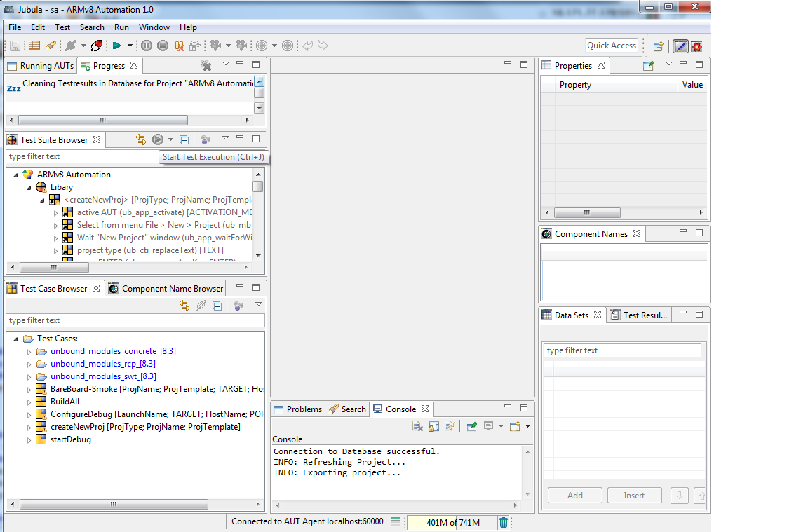Click the Properties view pin icon
The width and height of the screenshot is (808, 532).
tap(648, 65)
